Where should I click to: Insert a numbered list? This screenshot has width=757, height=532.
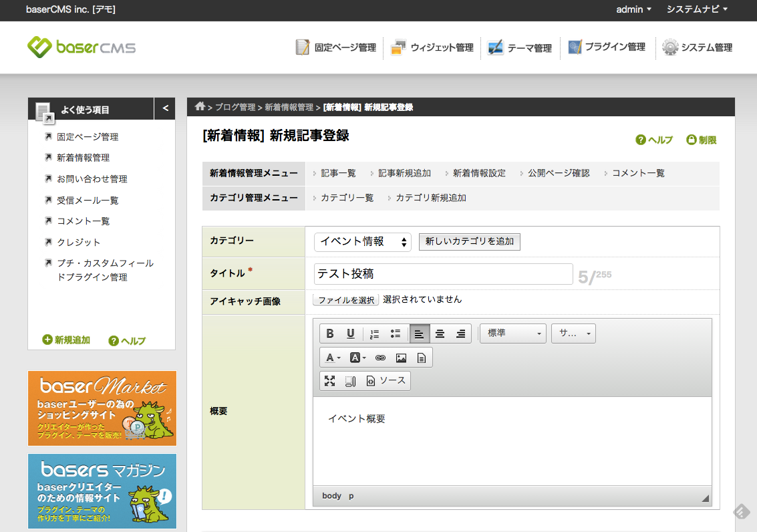pos(374,334)
